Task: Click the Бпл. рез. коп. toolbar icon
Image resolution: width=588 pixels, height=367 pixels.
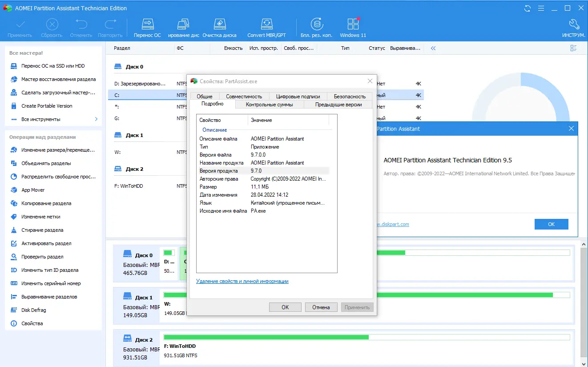Action: tap(317, 27)
